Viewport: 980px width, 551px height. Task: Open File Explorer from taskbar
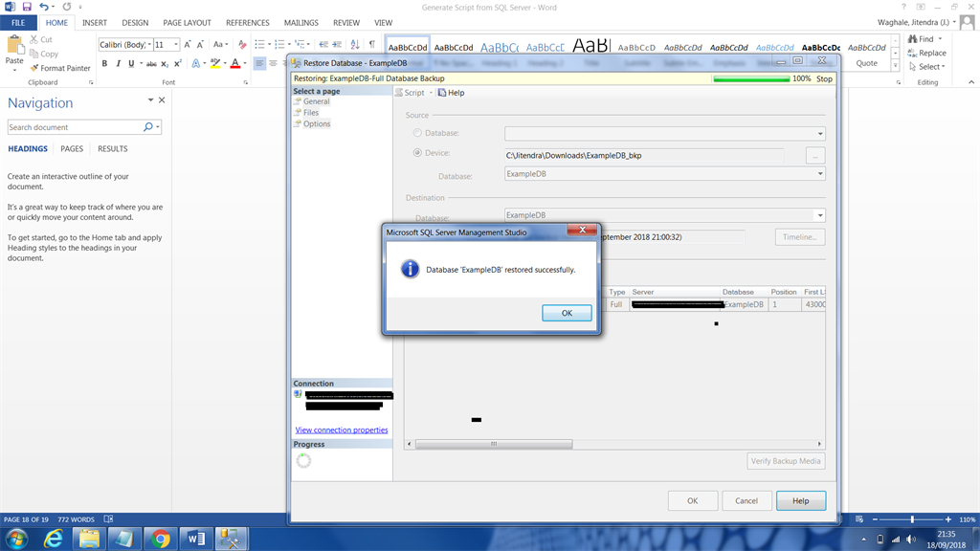89,539
